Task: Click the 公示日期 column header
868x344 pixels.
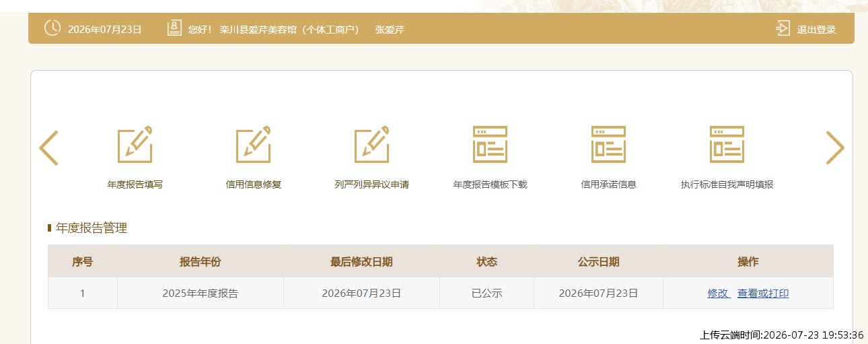Action: pyautogui.click(x=598, y=261)
